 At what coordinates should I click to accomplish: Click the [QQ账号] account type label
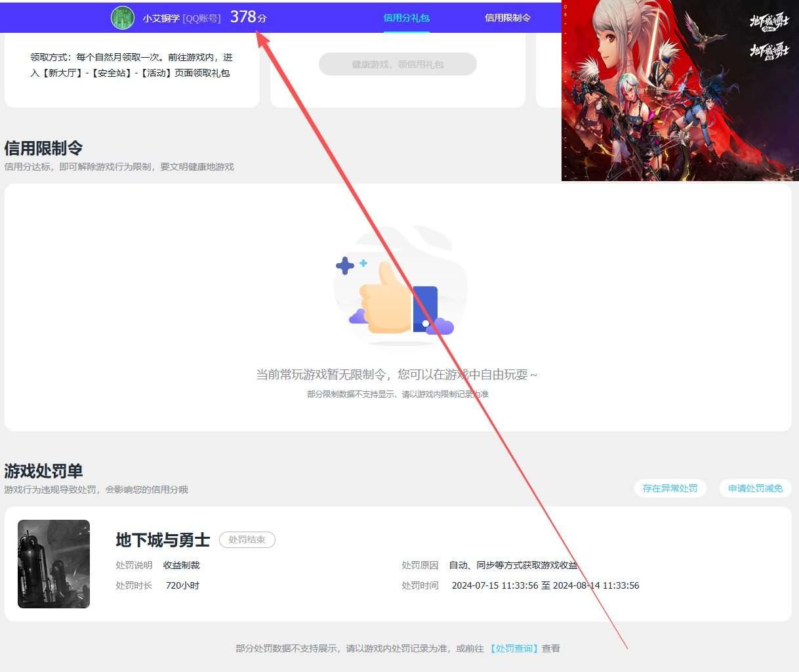coord(201,18)
